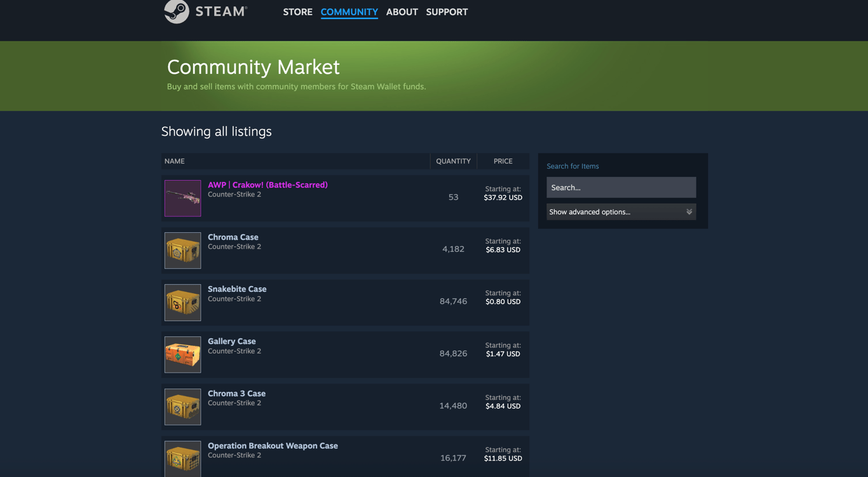Open the Operation Breakout Weapon Case thumbnail
This screenshot has width=868, height=477.
[x=183, y=459]
